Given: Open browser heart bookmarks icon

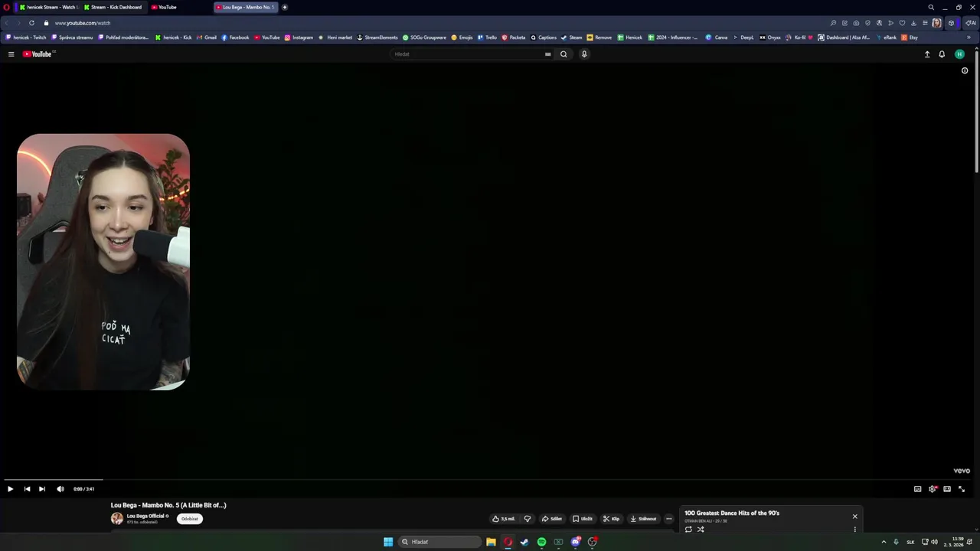Looking at the screenshot, I should click(902, 23).
